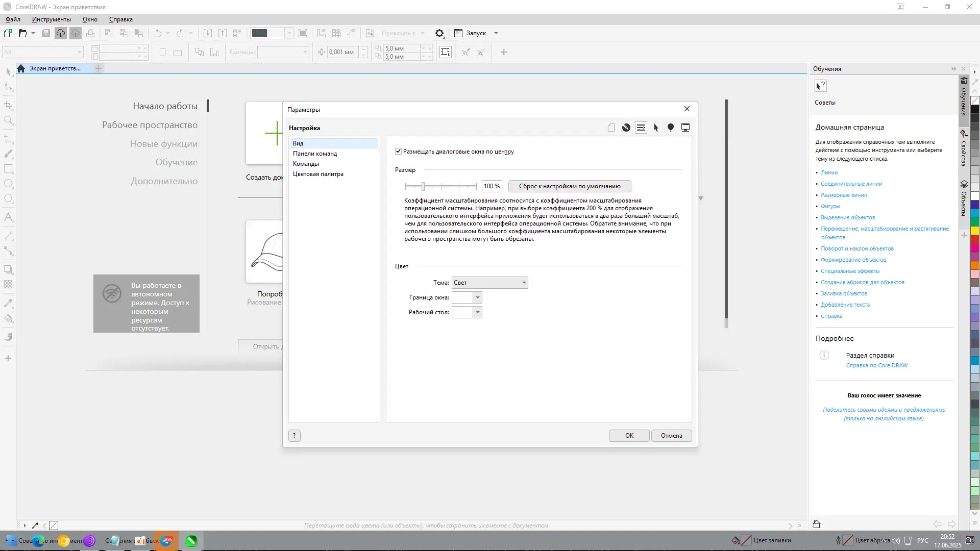Click the interface scale slider handle
The width and height of the screenshot is (980, 551).
coord(424,186)
